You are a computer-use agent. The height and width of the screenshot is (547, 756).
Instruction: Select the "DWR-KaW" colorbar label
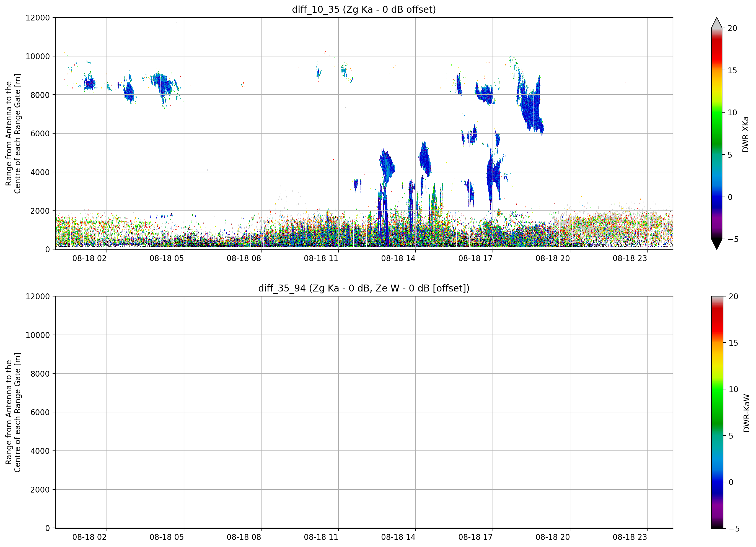[x=746, y=413]
